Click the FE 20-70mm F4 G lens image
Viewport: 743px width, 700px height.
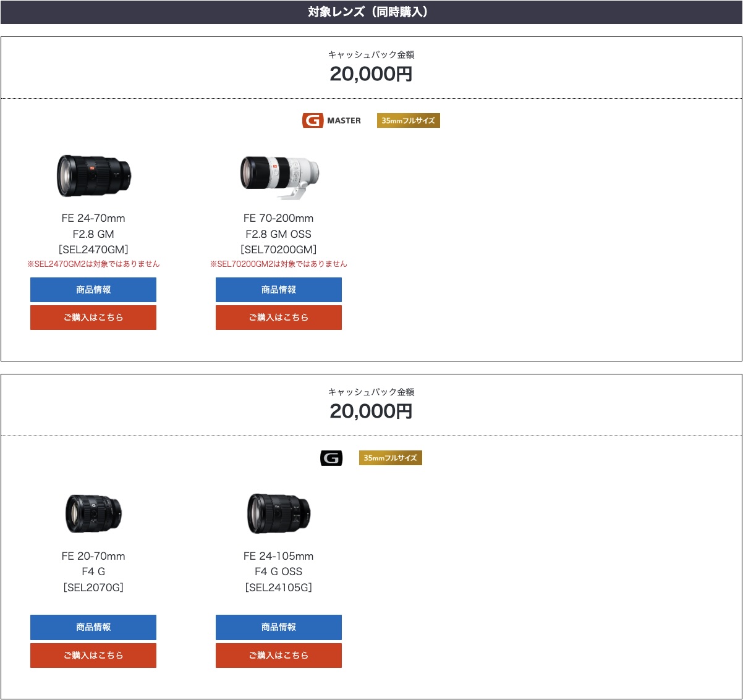pyautogui.click(x=94, y=513)
